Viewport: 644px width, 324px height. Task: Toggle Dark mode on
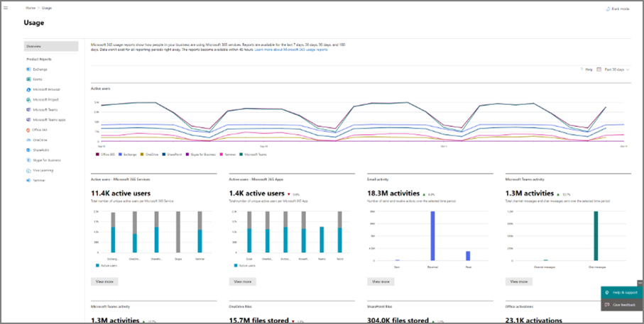coord(618,9)
